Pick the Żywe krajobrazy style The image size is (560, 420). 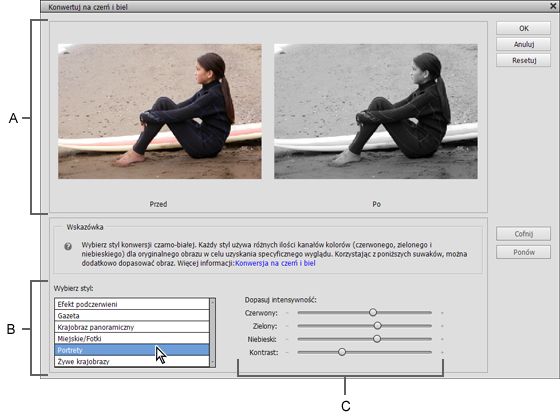[x=132, y=361]
